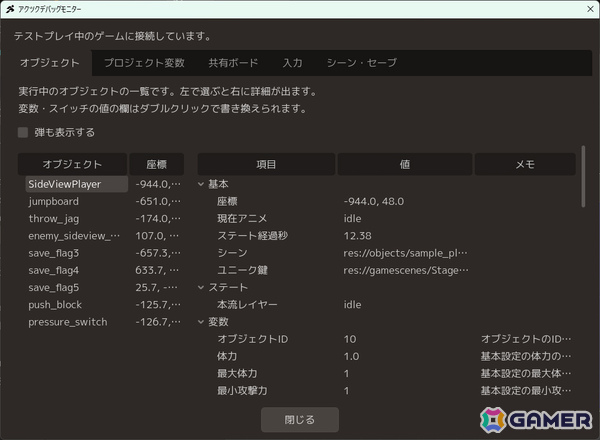Click the memo 基本設定の最小攻…
The height and width of the screenshot is (440, 600).
pos(526,391)
